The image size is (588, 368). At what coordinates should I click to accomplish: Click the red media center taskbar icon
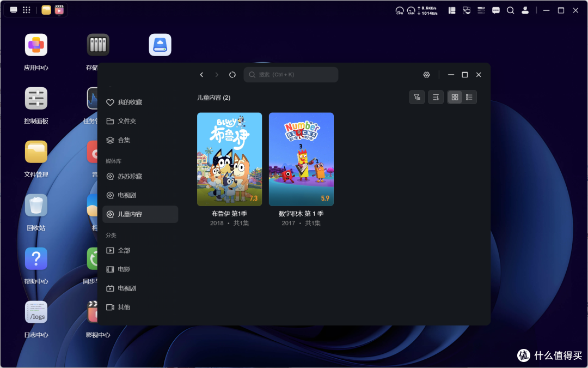[x=59, y=10]
